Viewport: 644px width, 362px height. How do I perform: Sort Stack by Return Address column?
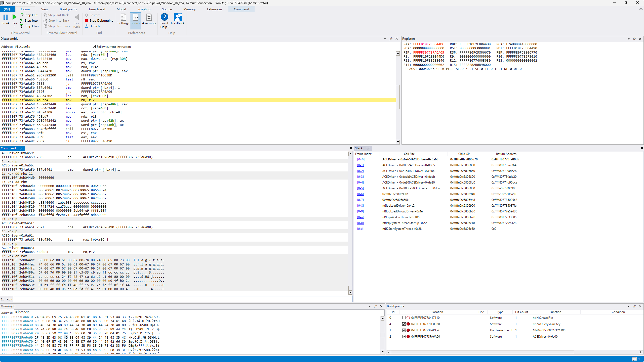tap(506, 154)
